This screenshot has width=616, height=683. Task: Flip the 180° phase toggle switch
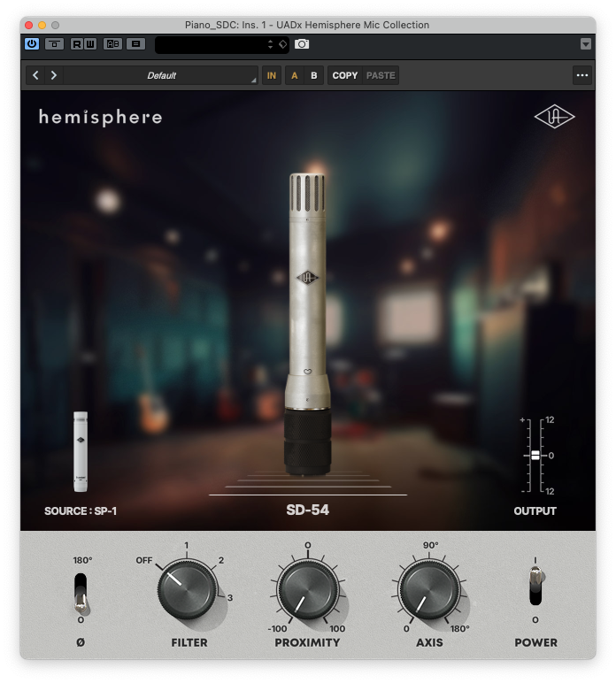click(81, 593)
